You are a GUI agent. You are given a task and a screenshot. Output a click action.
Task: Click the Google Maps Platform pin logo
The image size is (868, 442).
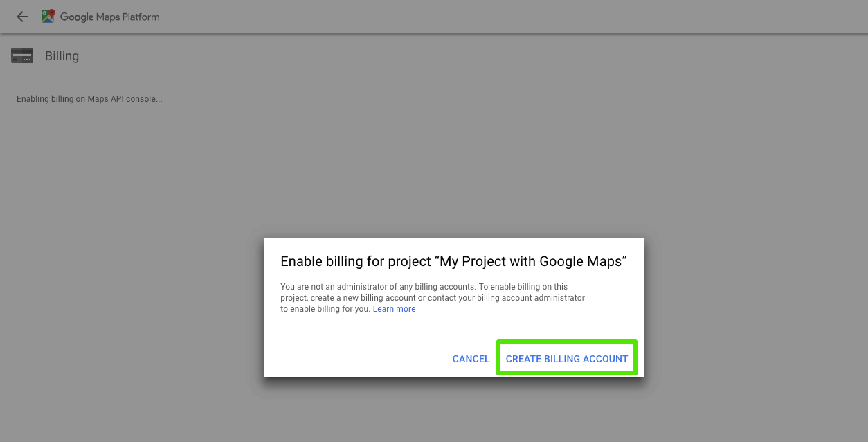click(47, 15)
